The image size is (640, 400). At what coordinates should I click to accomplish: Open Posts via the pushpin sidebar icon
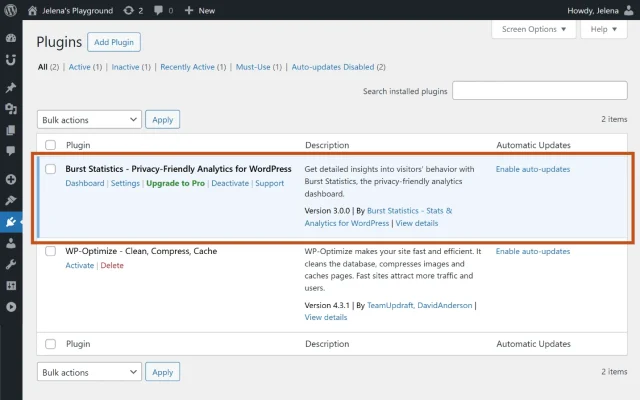[11, 87]
